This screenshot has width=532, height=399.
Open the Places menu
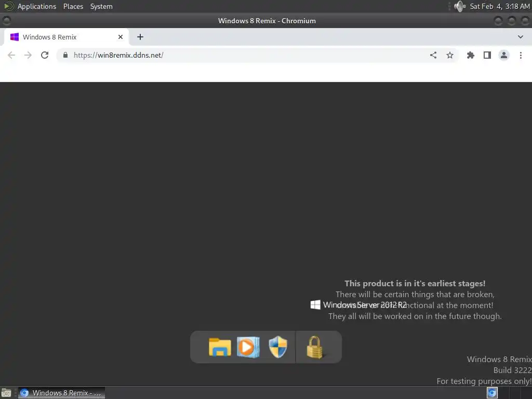[73, 6]
